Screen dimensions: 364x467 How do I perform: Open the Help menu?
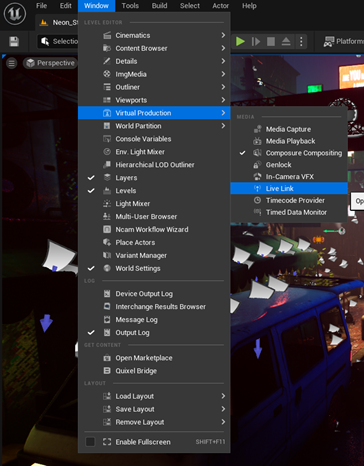coord(249,6)
